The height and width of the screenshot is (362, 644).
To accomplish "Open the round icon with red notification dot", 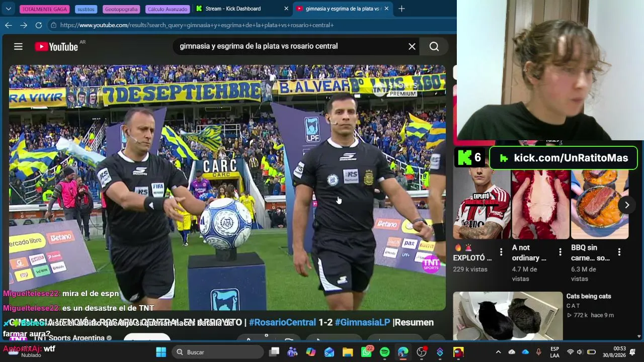I will (x=422, y=352).
